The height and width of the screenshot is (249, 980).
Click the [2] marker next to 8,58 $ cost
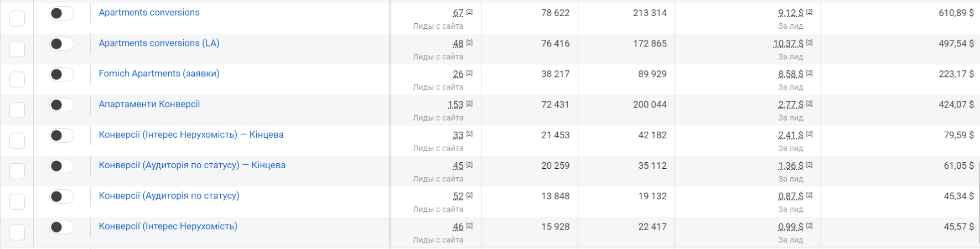(x=809, y=73)
